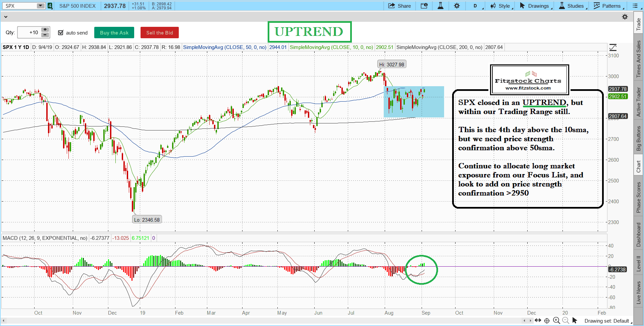Open the chart notes icon next to Share
This screenshot has height=326, width=644.
point(424,6)
